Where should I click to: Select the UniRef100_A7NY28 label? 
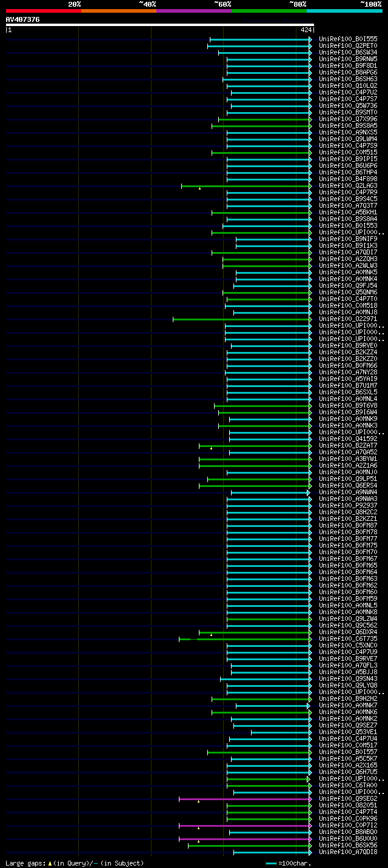pyautogui.click(x=348, y=372)
